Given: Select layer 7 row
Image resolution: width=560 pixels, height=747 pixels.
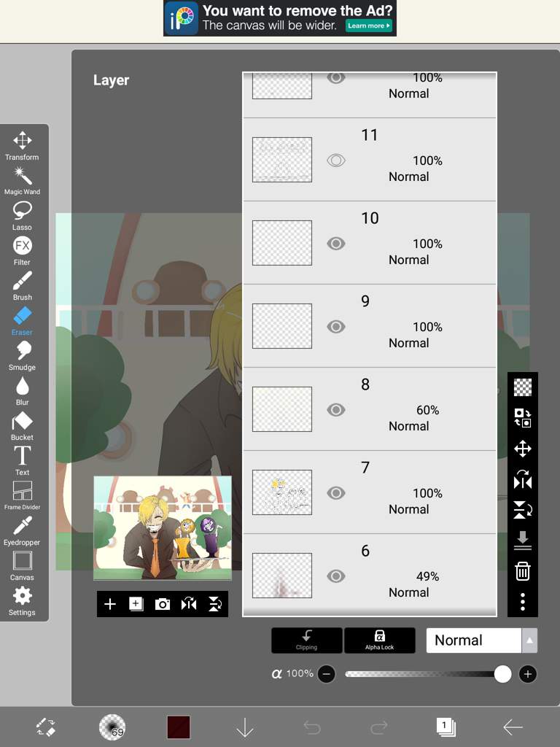Looking at the screenshot, I should coord(370,492).
